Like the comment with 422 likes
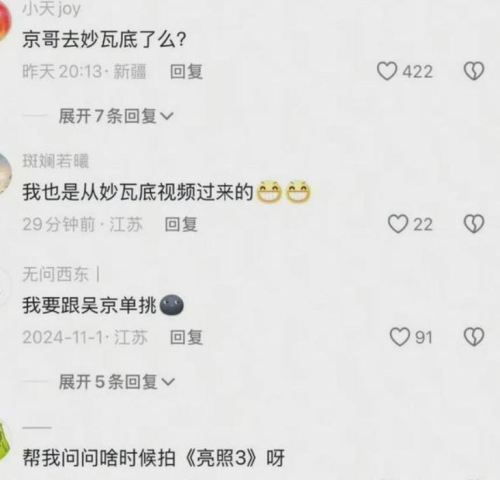This screenshot has height=480, width=500. 387,71
